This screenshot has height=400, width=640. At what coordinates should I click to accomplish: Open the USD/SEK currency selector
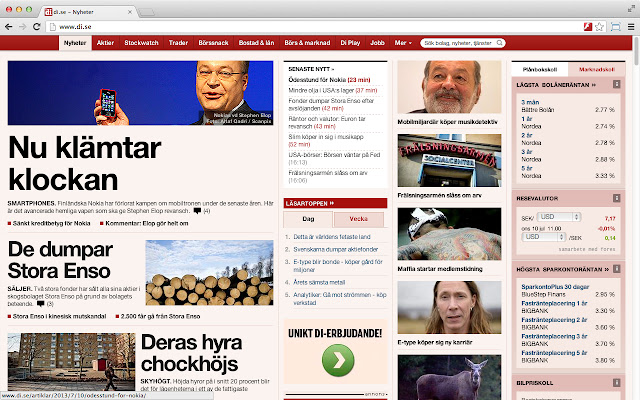pyautogui.click(x=544, y=237)
